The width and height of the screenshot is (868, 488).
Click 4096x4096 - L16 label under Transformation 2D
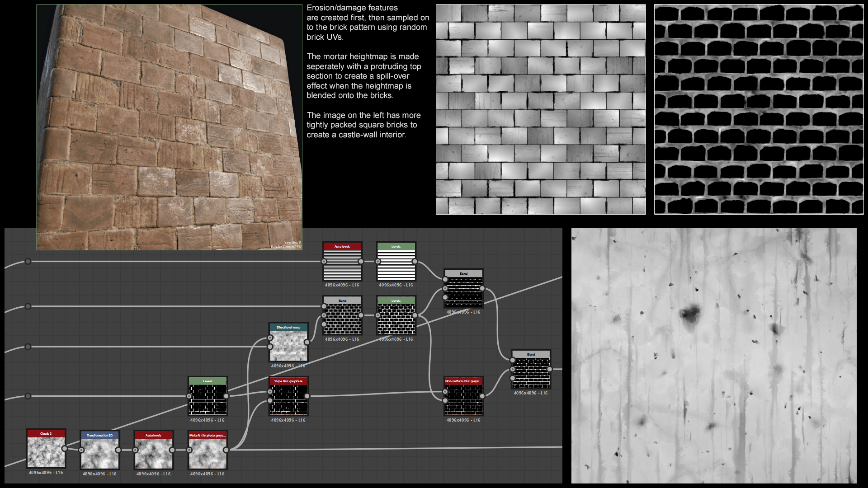click(99, 474)
